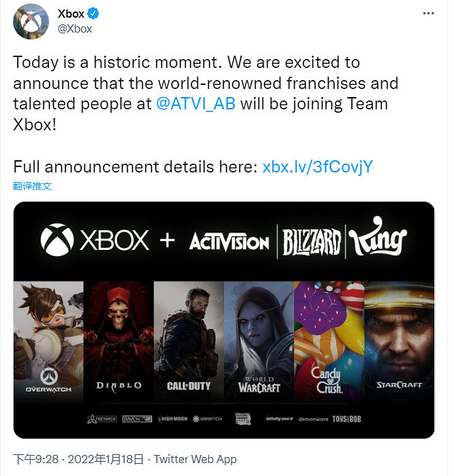Click the translate tweet link
This screenshot has width=454, height=476.
click(x=32, y=185)
